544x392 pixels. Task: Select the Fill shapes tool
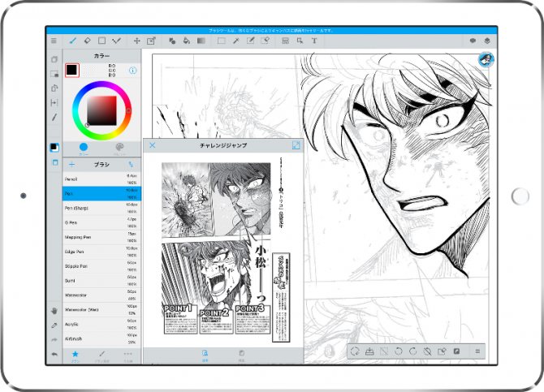pyautogui.click(x=172, y=41)
